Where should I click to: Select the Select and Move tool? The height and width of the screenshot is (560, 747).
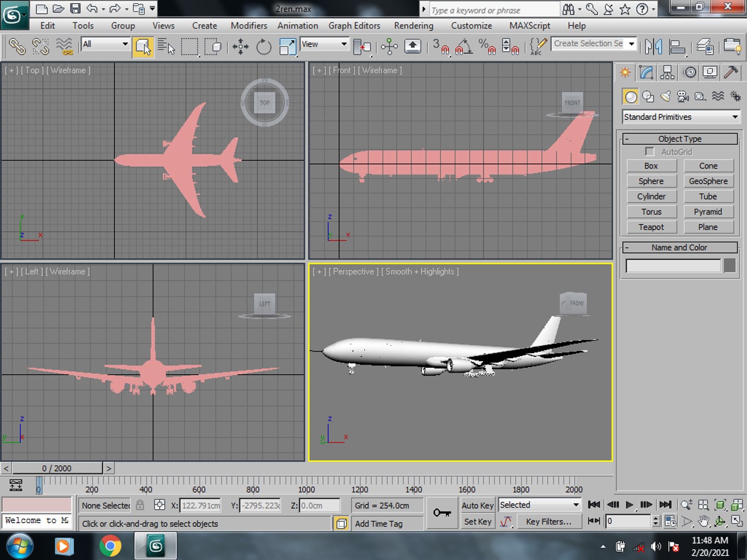pyautogui.click(x=240, y=47)
